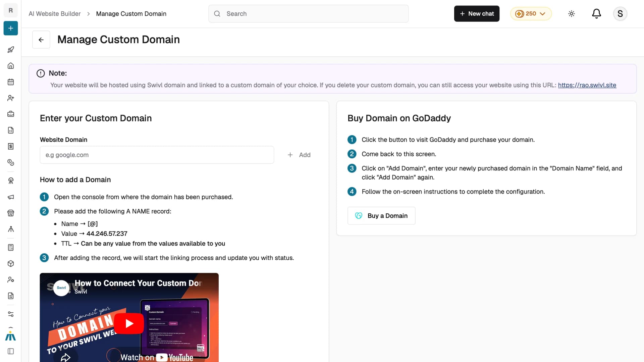The width and height of the screenshot is (644, 362).
Task: Expand the 250 credits dropdown
Action: (531, 14)
